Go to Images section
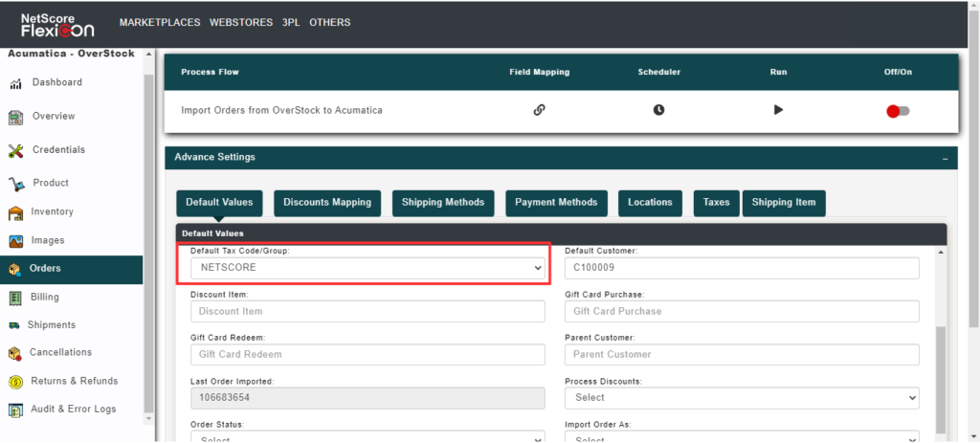The image size is (980, 443). tap(47, 240)
